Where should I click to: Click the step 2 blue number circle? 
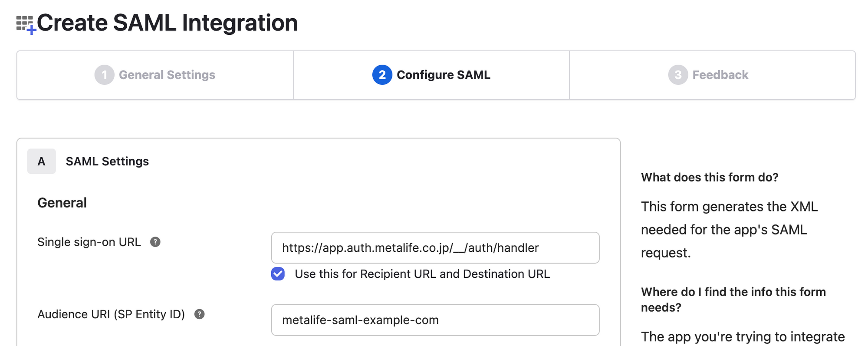pyautogui.click(x=382, y=75)
